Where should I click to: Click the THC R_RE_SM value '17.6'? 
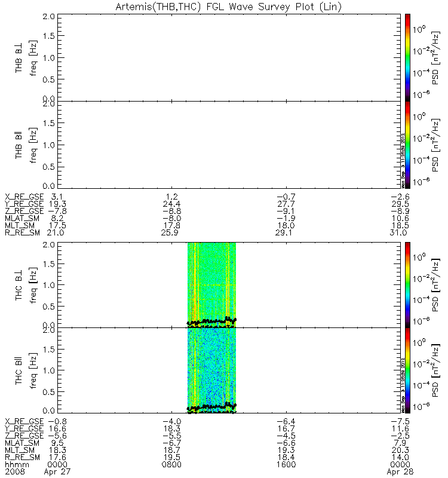point(57,457)
